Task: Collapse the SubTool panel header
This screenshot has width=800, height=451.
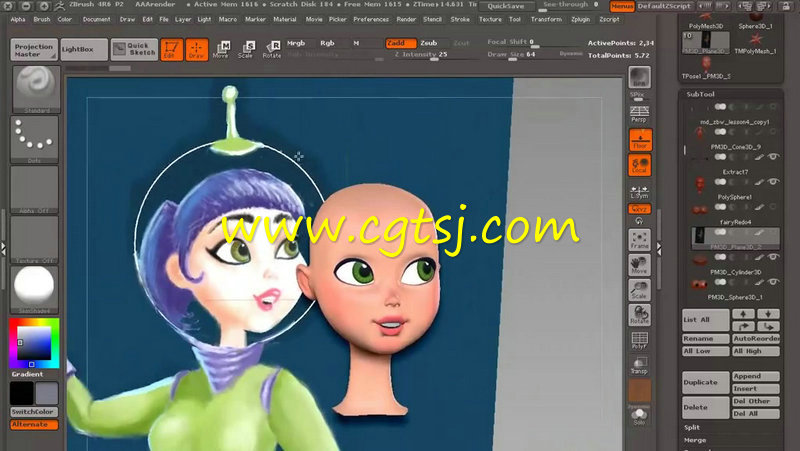Action: (700, 94)
